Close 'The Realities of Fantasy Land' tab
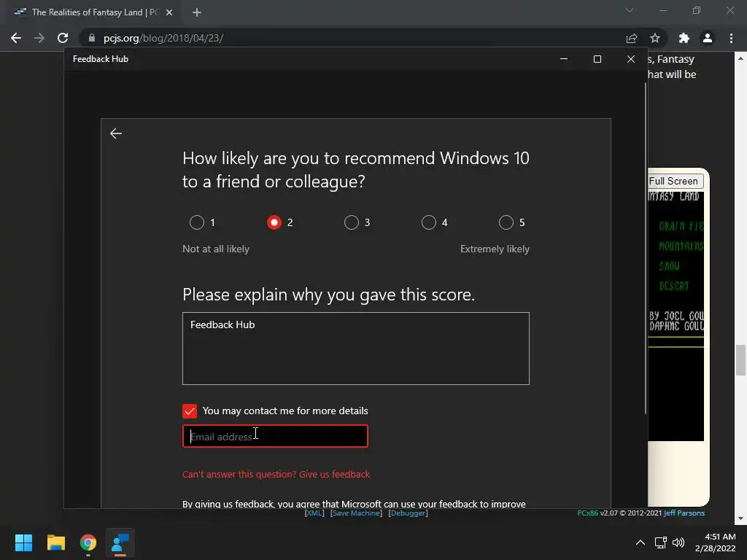 click(x=169, y=12)
